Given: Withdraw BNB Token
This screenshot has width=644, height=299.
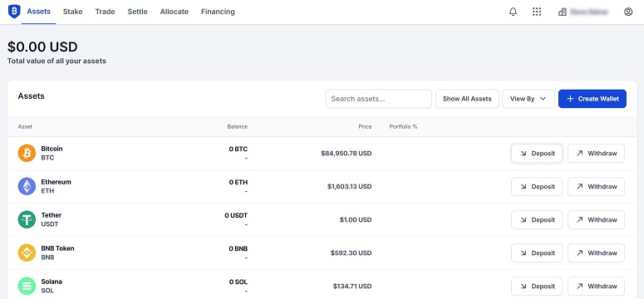Looking at the screenshot, I should (596, 253).
